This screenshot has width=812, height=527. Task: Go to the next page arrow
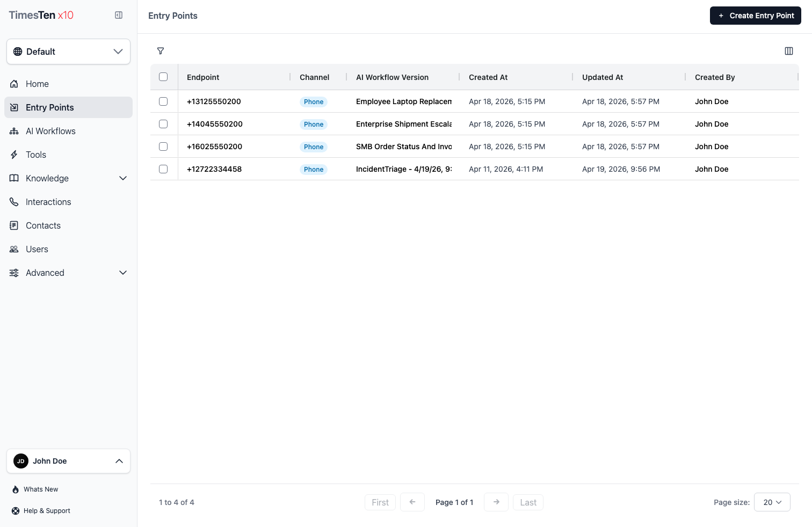point(496,502)
